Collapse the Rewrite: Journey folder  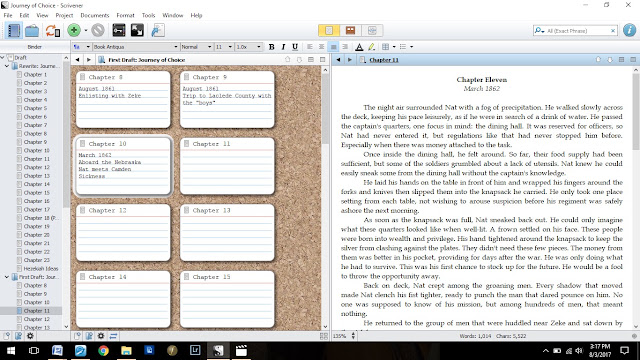pos(7,66)
